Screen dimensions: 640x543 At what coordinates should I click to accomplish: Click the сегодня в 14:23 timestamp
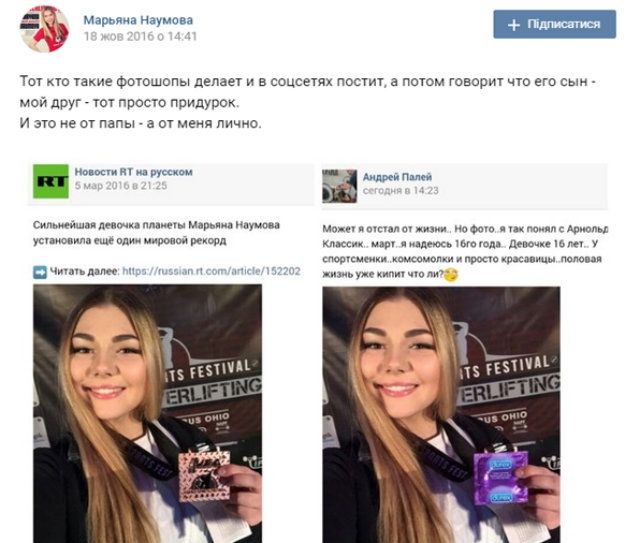(x=400, y=191)
